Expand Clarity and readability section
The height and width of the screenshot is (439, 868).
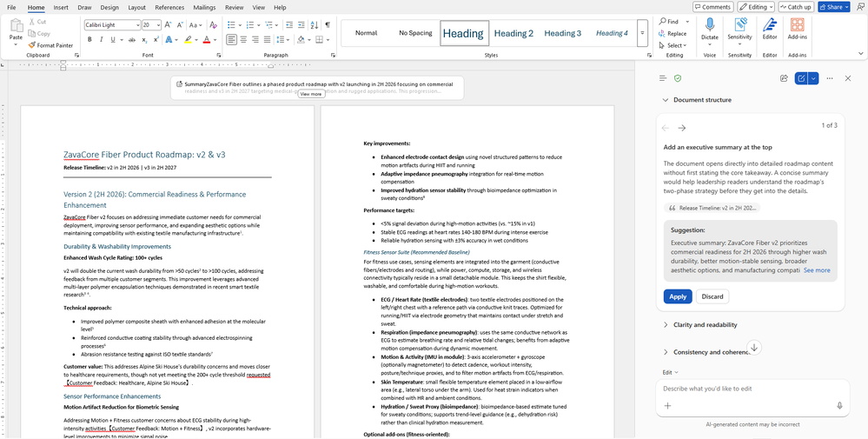(x=699, y=325)
